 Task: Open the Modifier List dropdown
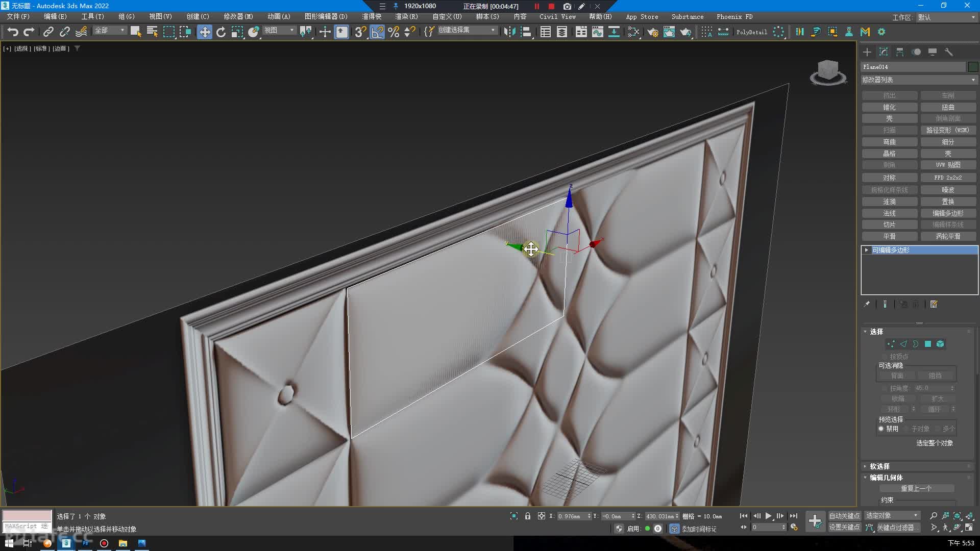(919, 80)
